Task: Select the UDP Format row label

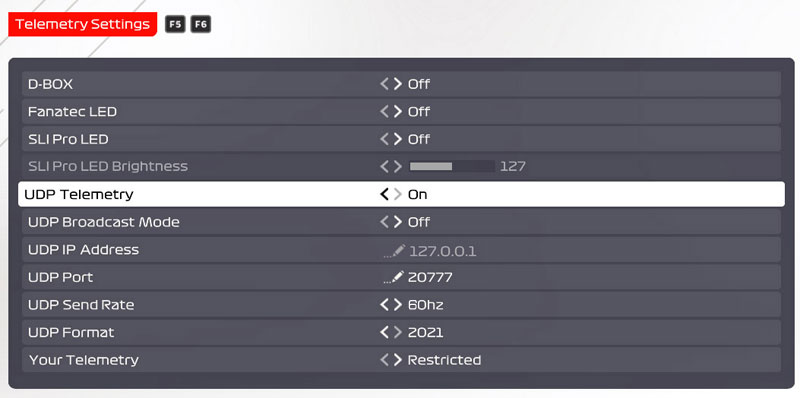Action: 71,332
